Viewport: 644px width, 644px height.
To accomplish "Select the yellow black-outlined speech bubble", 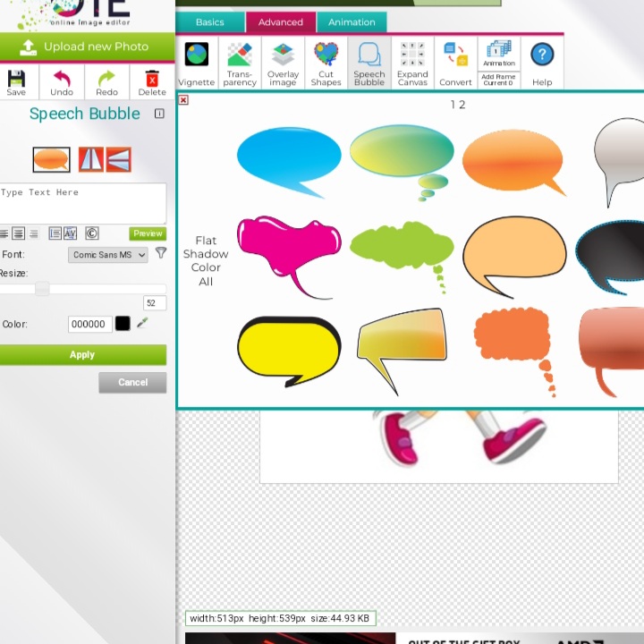I will point(288,349).
